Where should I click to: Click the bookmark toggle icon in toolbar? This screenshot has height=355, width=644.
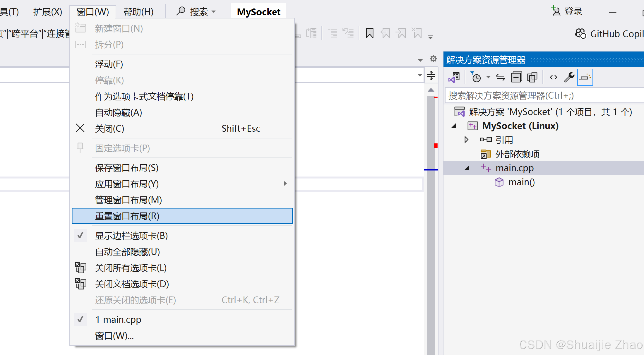369,33
